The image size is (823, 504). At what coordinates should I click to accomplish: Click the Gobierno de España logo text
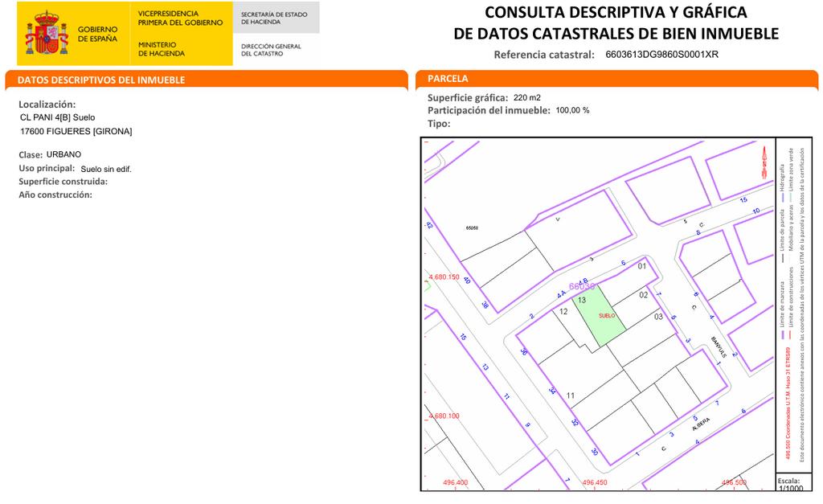point(97,34)
